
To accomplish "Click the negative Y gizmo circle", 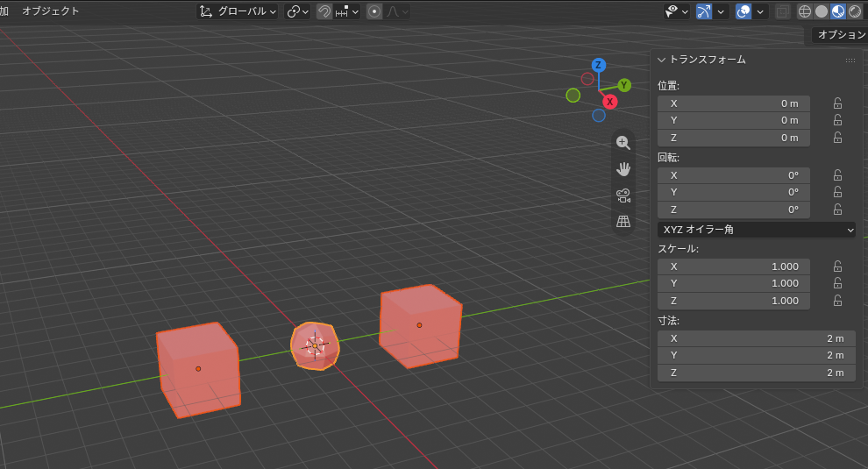I will pyautogui.click(x=573, y=96).
